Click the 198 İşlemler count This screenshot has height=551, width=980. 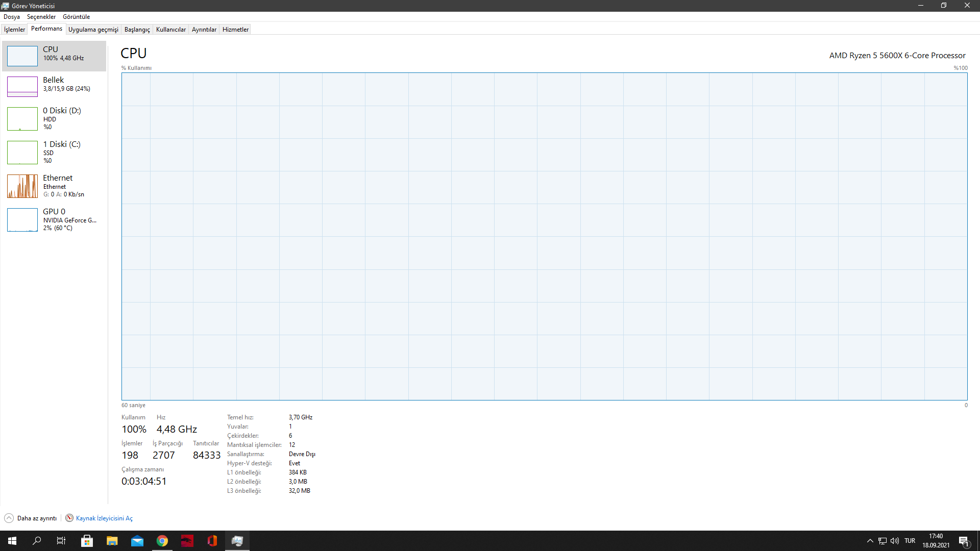coord(130,455)
